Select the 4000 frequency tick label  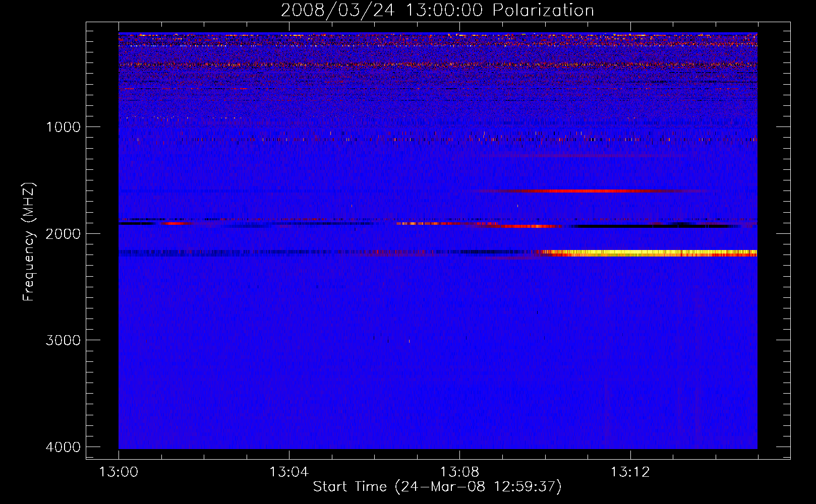tap(63, 447)
